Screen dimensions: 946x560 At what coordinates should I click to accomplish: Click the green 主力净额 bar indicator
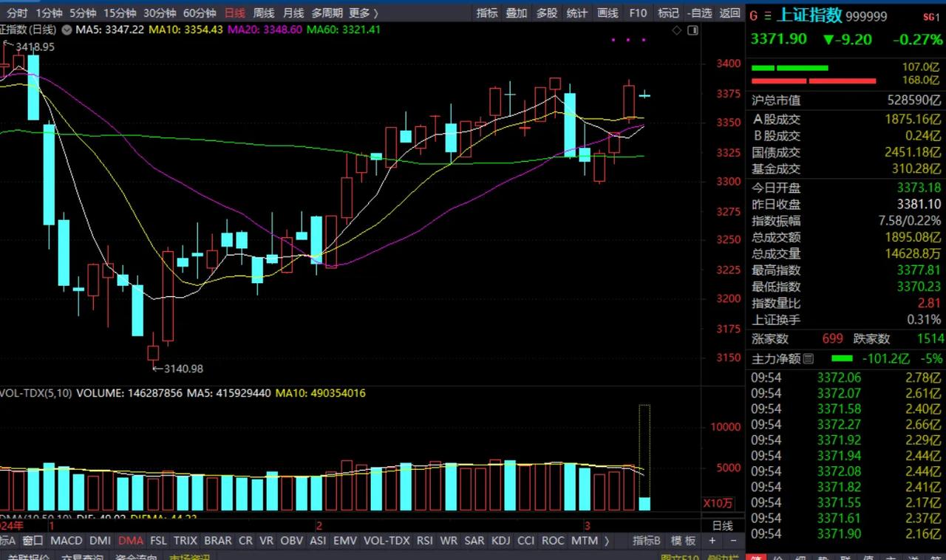coord(841,359)
